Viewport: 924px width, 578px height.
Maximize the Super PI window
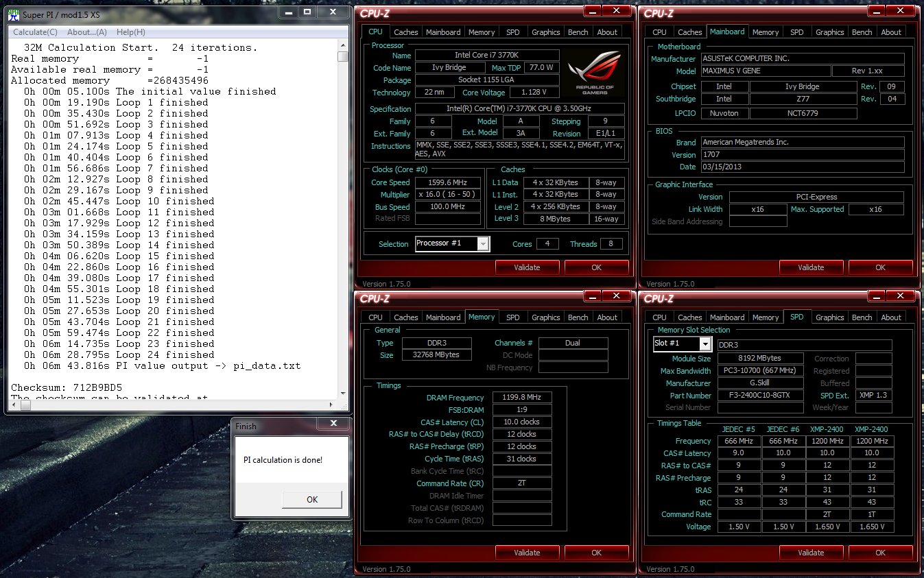coord(307,12)
